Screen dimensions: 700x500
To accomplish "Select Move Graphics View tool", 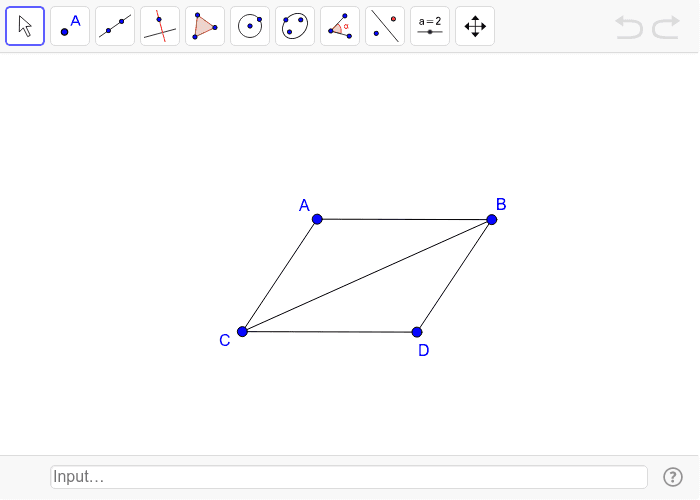I will pos(475,26).
